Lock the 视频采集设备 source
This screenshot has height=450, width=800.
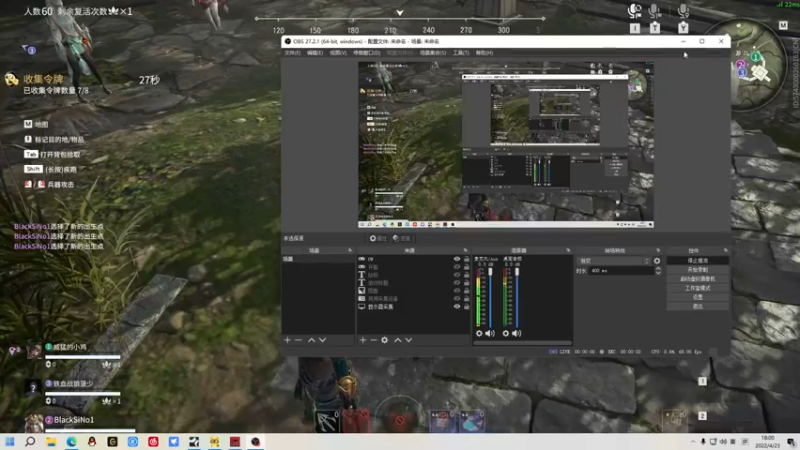coord(466,298)
